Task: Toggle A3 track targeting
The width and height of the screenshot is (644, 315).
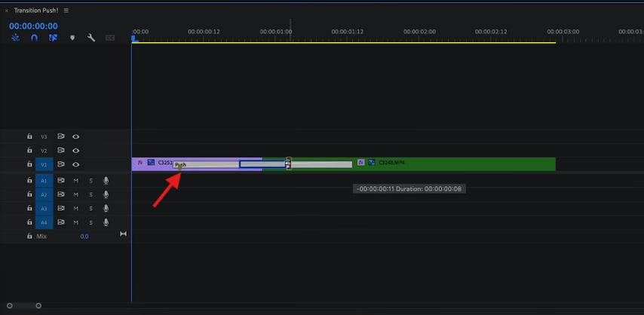Action: pyautogui.click(x=44, y=209)
